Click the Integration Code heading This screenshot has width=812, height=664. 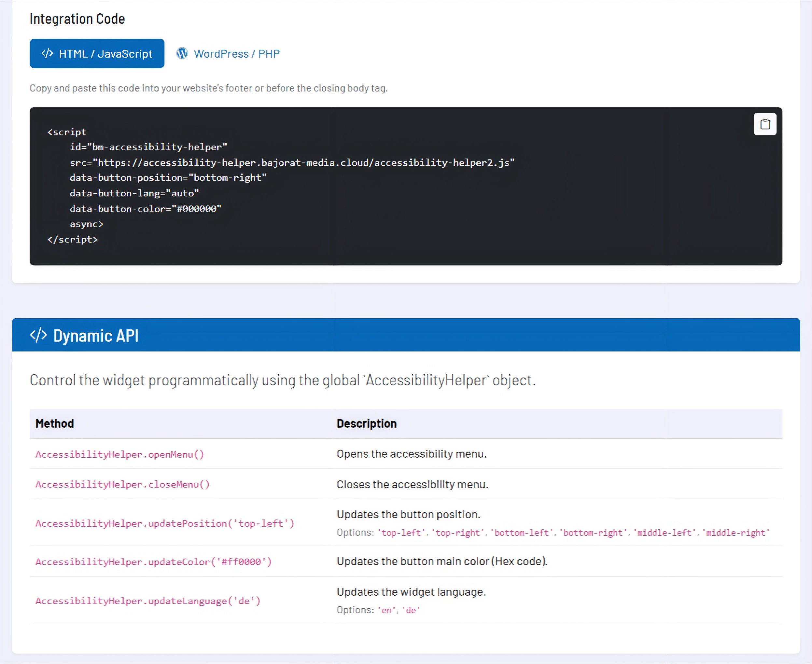pyautogui.click(x=77, y=19)
